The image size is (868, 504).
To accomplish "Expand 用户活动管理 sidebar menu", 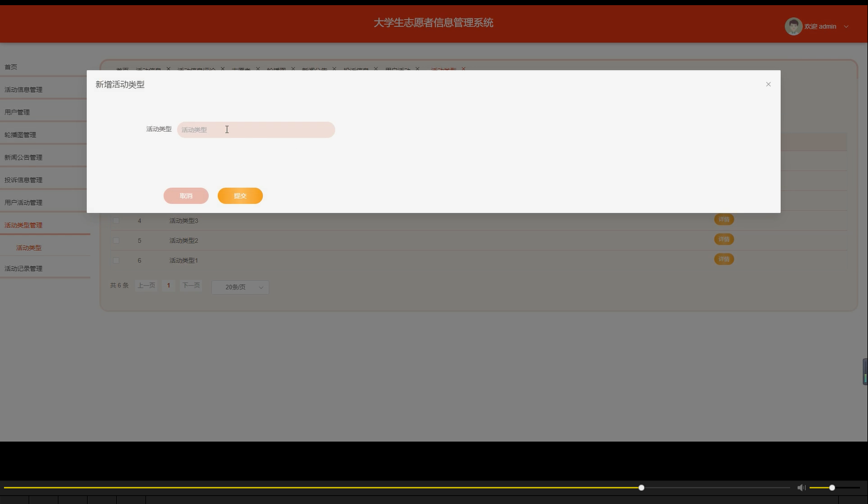I will point(23,203).
